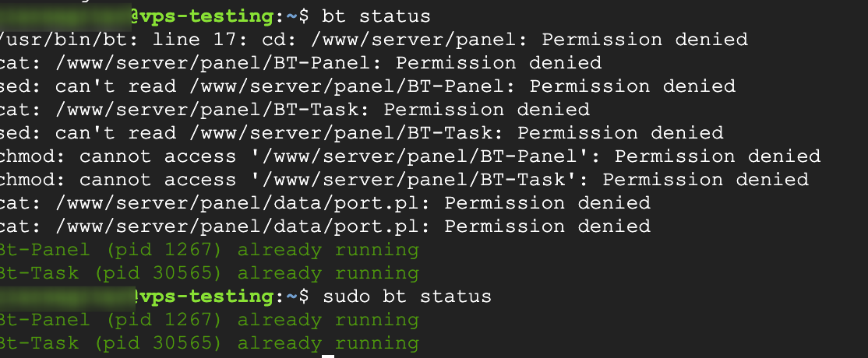Click last 'Bt-Task (pid 30565) already running' line

[210, 344]
